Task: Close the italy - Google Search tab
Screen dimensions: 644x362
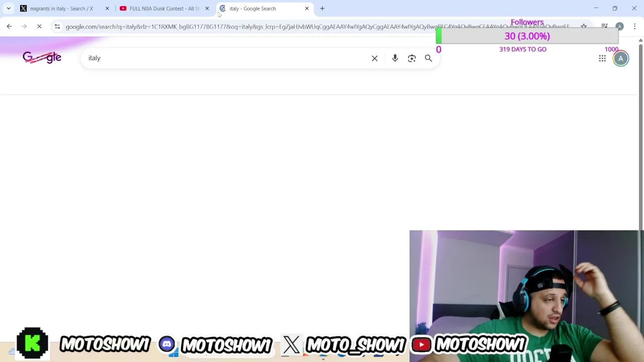Action: pyautogui.click(x=307, y=9)
